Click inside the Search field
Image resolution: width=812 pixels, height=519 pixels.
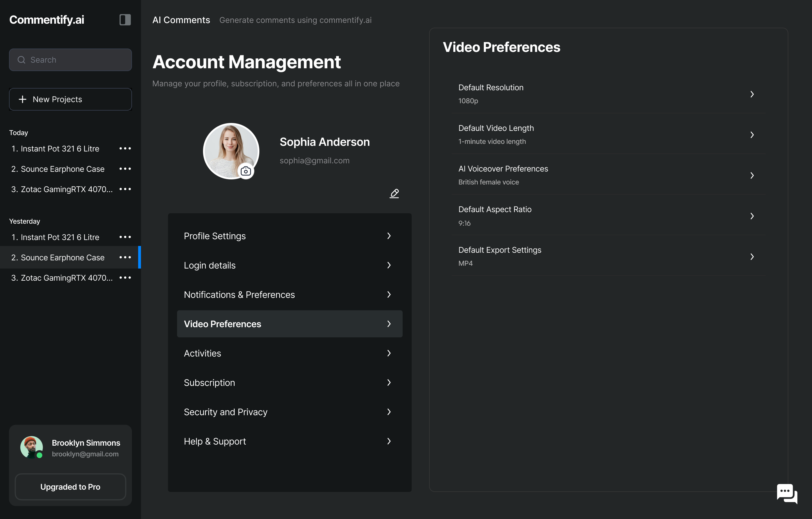point(70,60)
